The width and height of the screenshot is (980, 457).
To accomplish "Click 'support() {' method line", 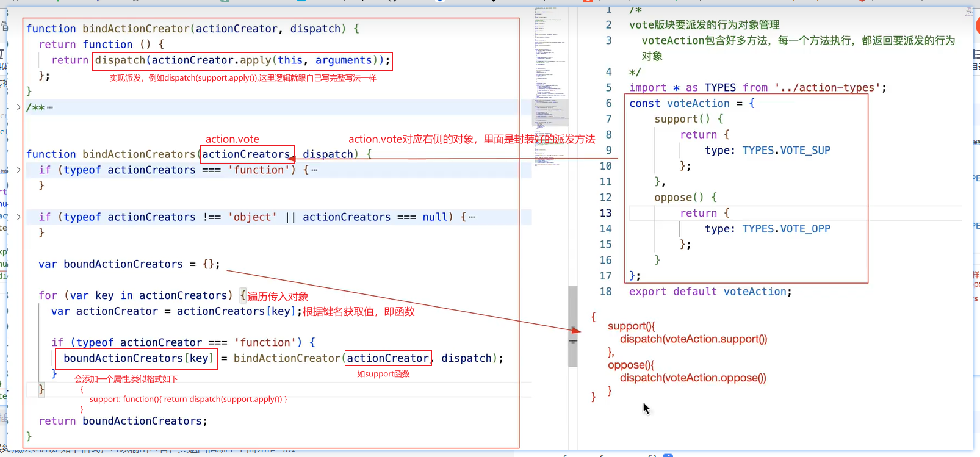I will pyautogui.click(x=689, y=119).
